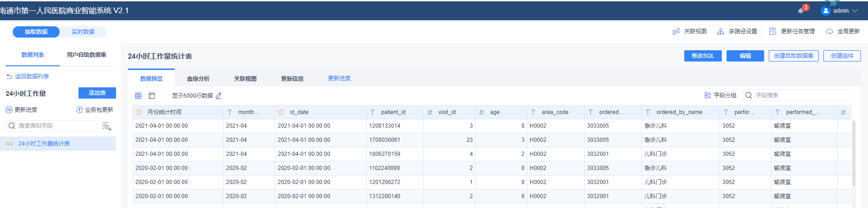Switch to the 血缘分析 tab
The width and height of the screenshot is (868, 208).
198,79
